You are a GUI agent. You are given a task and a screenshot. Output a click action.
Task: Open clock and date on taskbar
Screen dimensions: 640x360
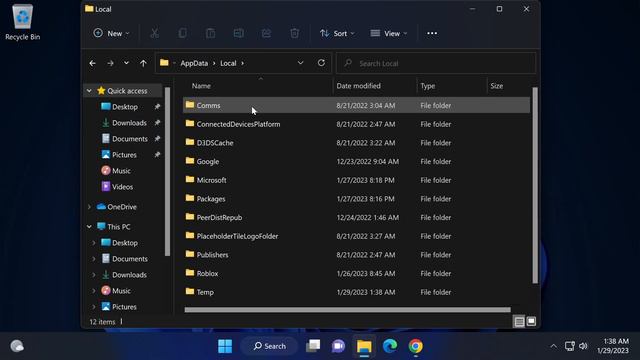tap(613, 346)
